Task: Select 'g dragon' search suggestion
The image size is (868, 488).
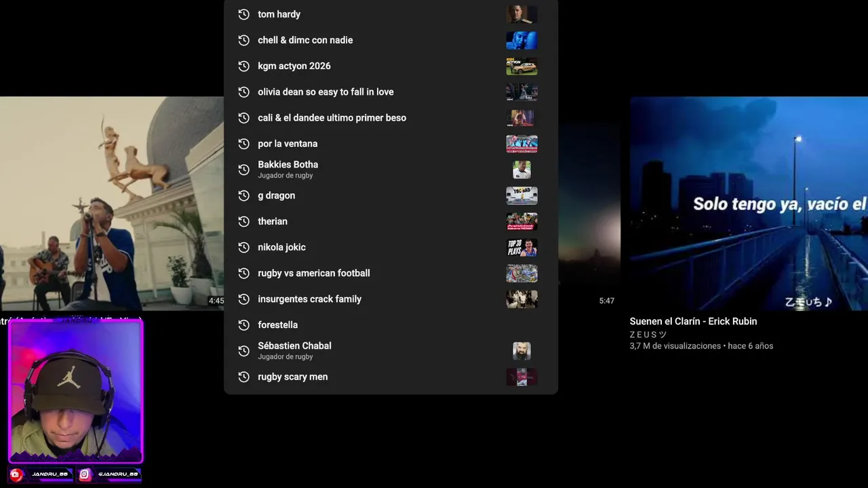Action: 391,195
